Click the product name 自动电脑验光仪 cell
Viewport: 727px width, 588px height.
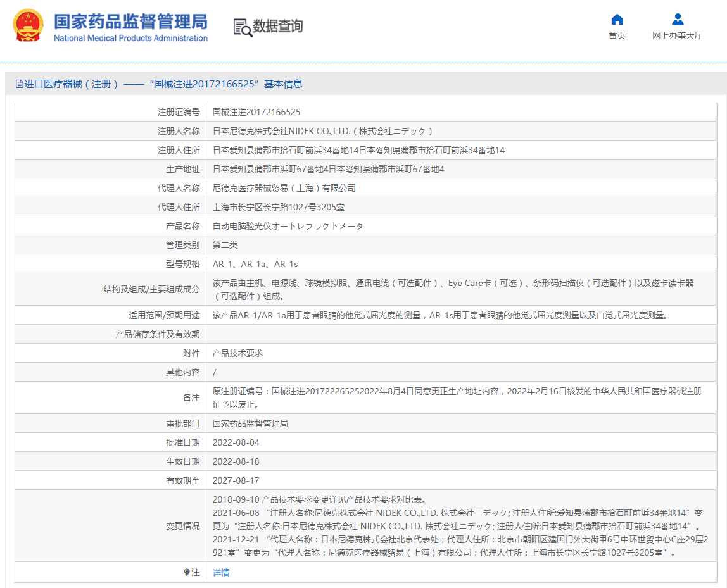tap(288, 226)
